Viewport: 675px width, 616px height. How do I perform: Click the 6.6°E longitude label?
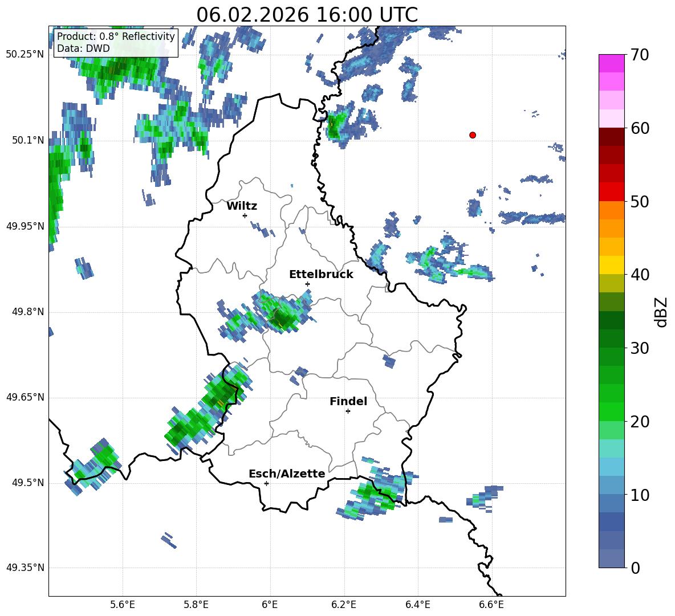tap(491, 605)
